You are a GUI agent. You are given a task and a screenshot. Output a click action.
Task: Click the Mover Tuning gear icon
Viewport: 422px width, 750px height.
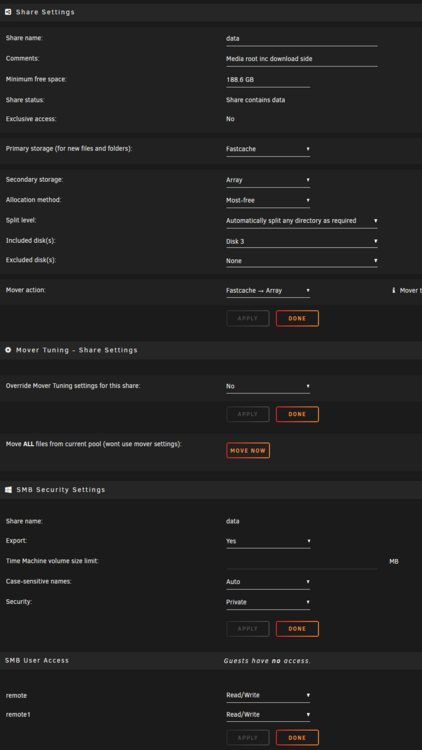8,350
